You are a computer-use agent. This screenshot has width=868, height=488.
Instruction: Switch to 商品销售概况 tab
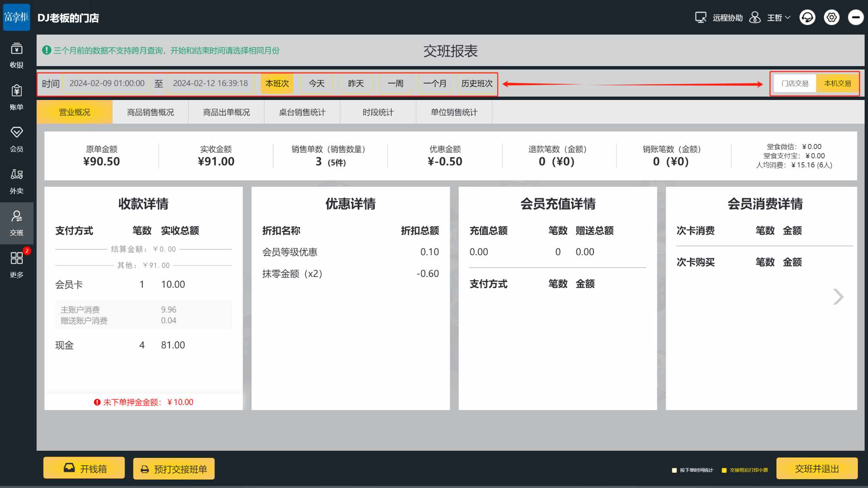[x=150, y=112]
